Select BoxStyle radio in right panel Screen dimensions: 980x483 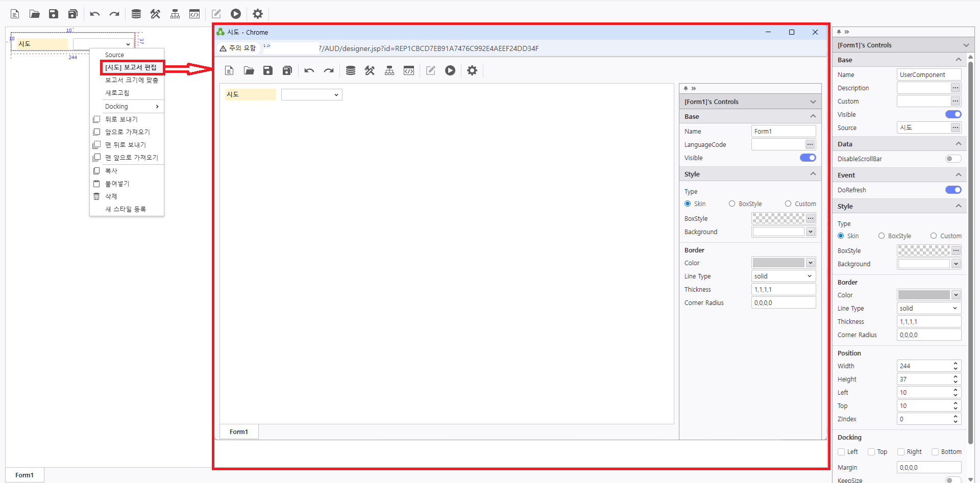881,236
